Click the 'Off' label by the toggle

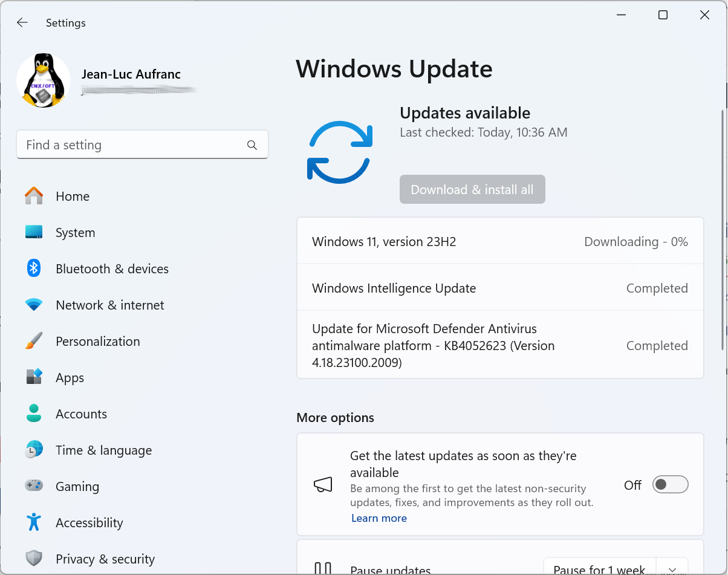(632, 486)
